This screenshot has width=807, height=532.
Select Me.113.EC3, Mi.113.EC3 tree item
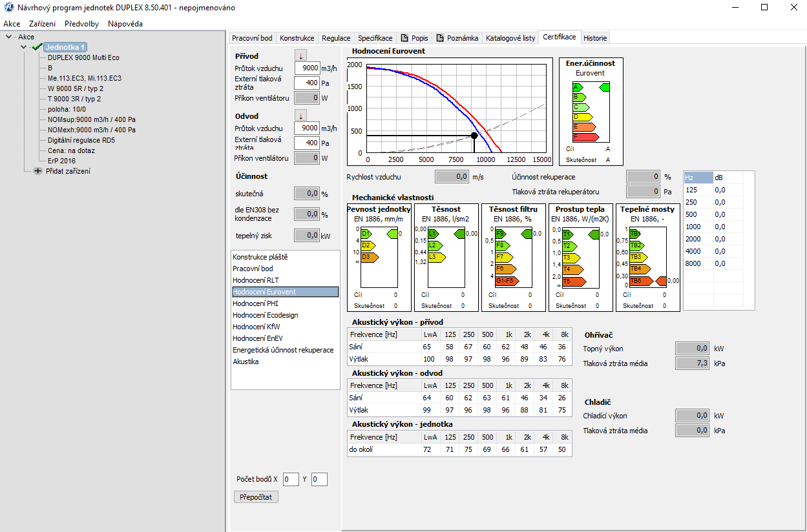pos(85,78)
